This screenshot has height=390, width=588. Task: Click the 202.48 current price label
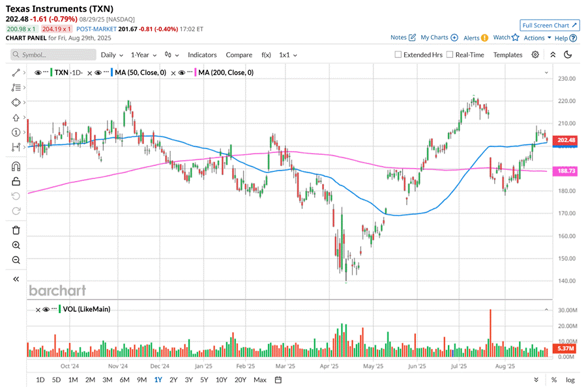click(565, 140)
